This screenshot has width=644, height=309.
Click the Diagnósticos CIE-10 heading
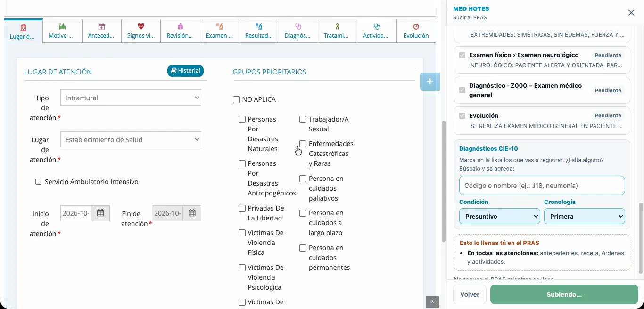point(488,149)
